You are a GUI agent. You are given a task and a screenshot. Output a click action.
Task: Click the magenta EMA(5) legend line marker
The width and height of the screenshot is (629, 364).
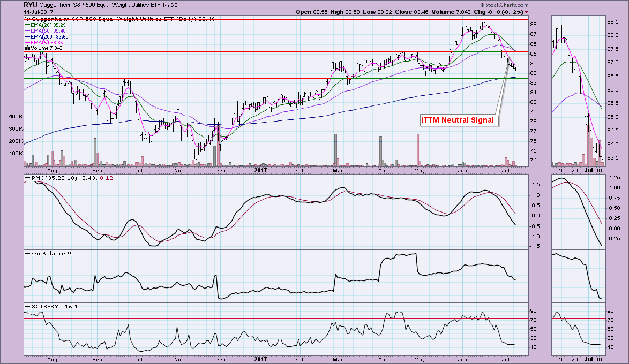tap(28, 43)
